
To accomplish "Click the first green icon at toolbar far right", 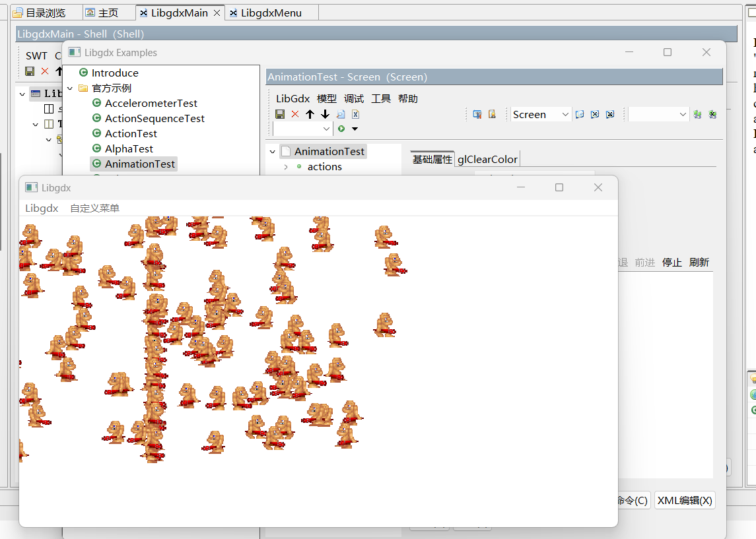I will click(697, 114).
